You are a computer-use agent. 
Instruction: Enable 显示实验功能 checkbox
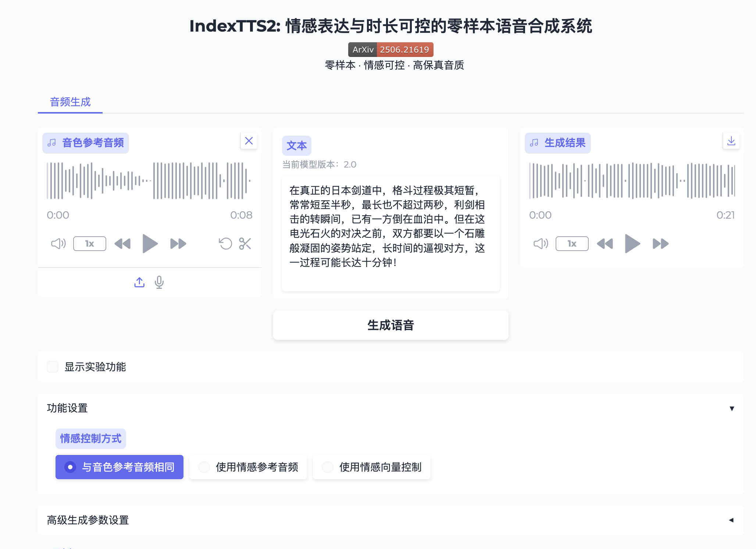[53, 367]
